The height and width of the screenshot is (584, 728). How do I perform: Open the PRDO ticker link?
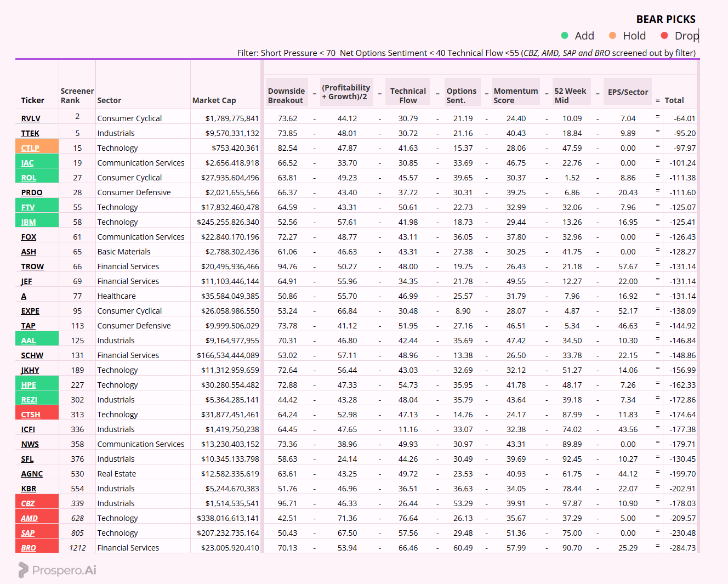[32, 192]
